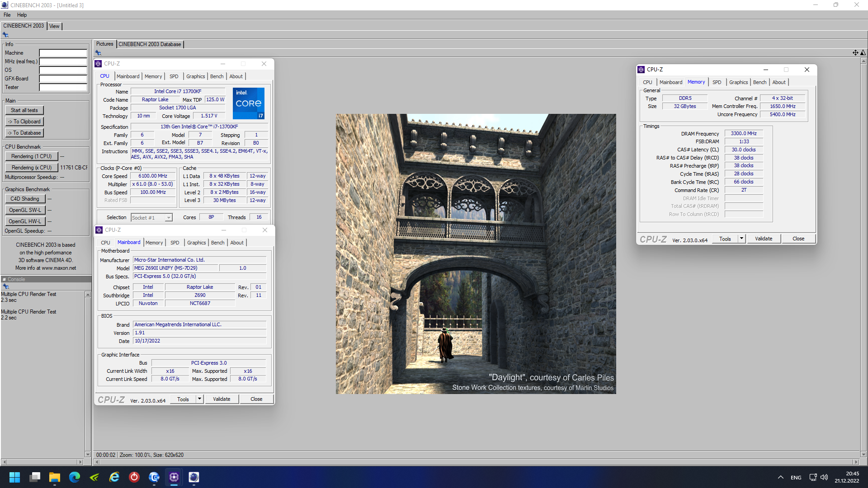Click Validate in the Memory CPU-Z window
The image size is (868, 488).
click(764, 239)
